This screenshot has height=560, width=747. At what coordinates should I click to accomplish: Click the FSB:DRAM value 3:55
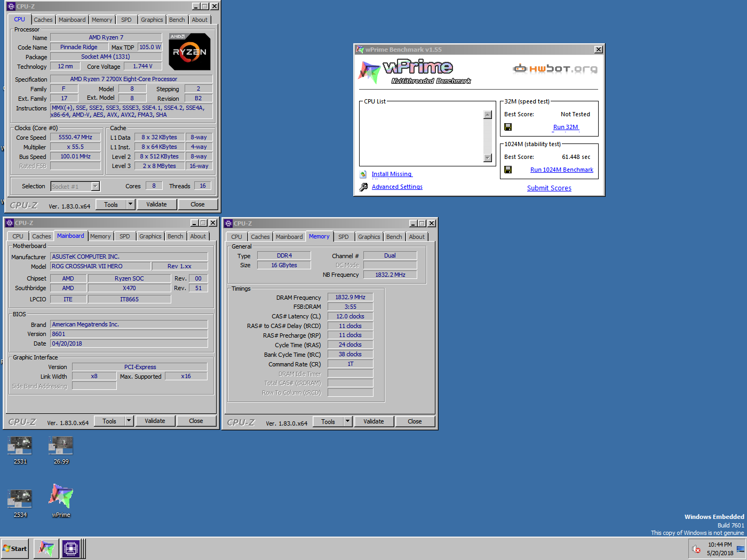[x=350, y=307]
